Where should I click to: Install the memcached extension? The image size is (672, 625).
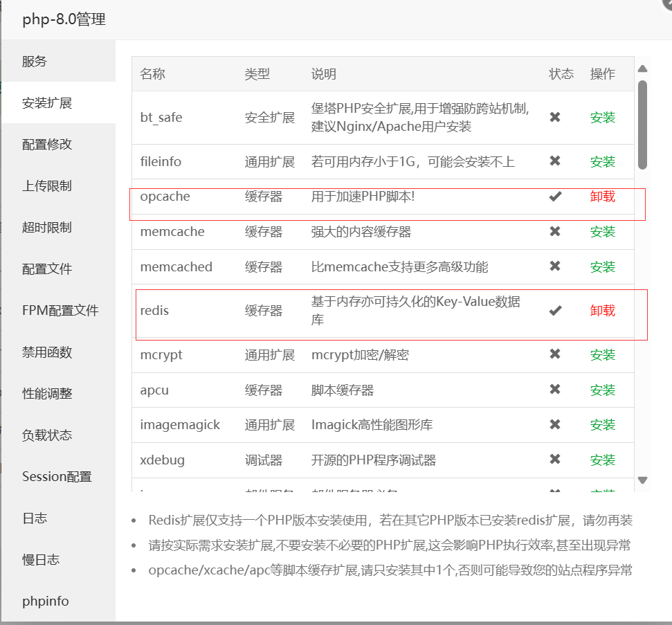tap(602, 266)
